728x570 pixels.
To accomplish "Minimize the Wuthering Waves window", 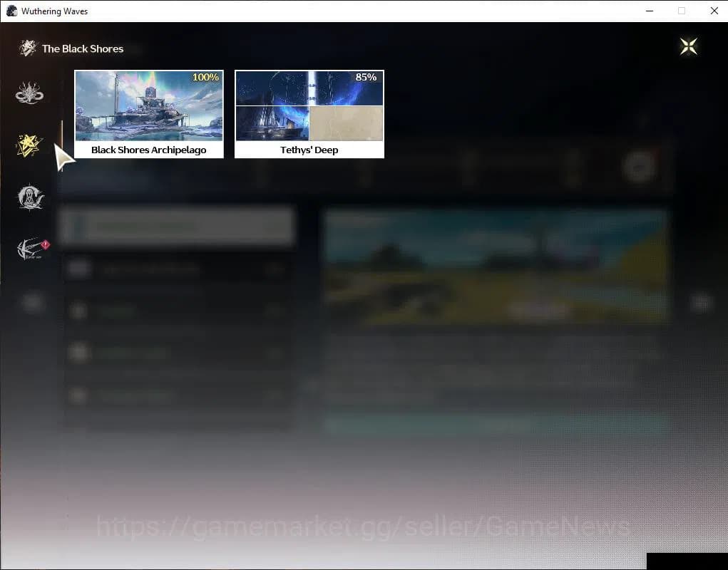I will click(x=649, y=11).
